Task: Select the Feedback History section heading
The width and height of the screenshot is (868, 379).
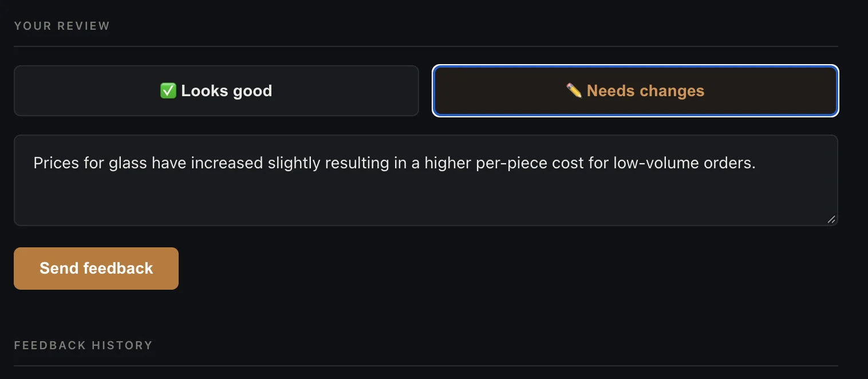Action: point(84,345)
